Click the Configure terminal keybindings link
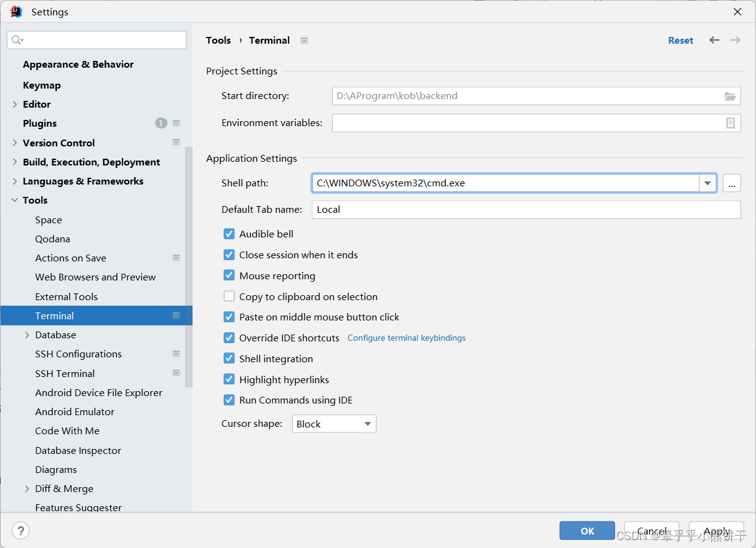Screen dimensions: 756x548 pyautogui.click(x=407, y=338)
